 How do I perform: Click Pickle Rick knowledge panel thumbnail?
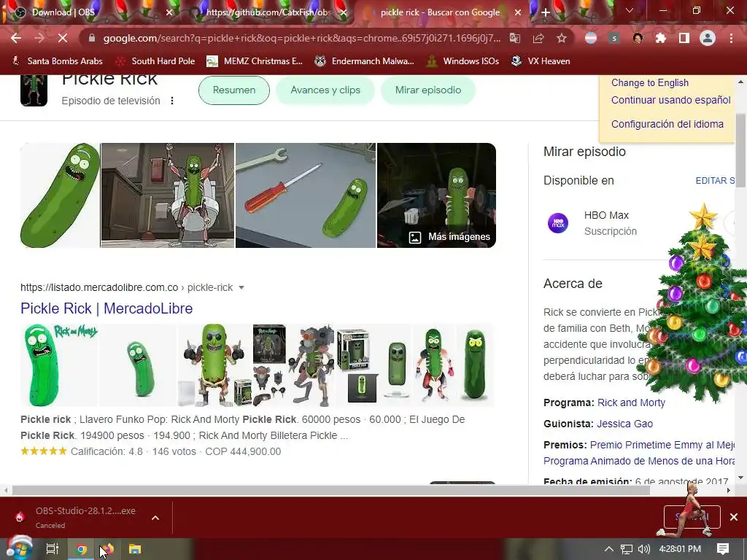[x=34, y=90]
